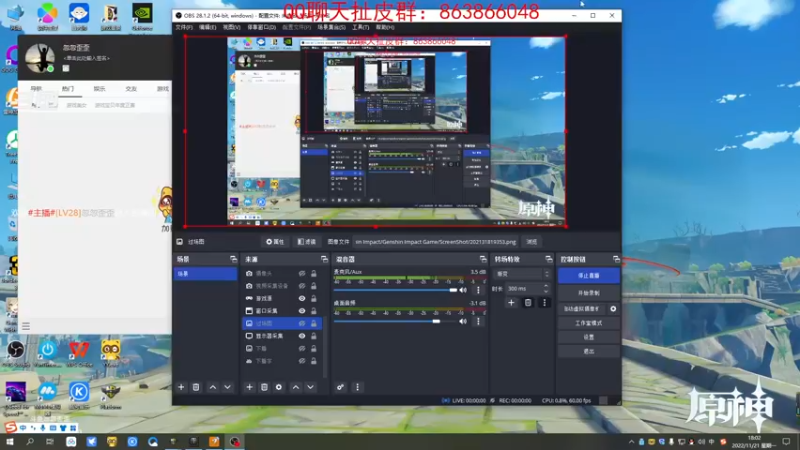The image size is (800, 450).
Task: Move selected source down
Action: pyautogui.click(x=310, y=387)
